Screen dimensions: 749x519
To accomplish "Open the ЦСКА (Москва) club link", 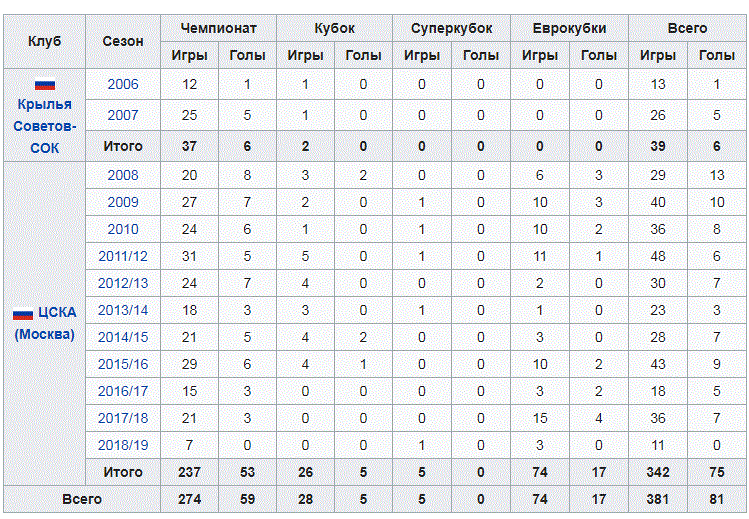I will (x=45, y=323).
